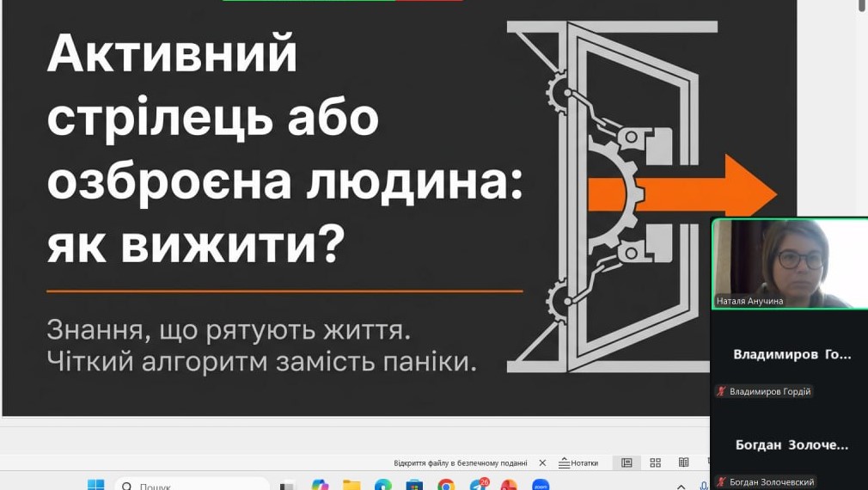
Task: Switch to Normal view in status bar
Action: click(x=627, y=462)
